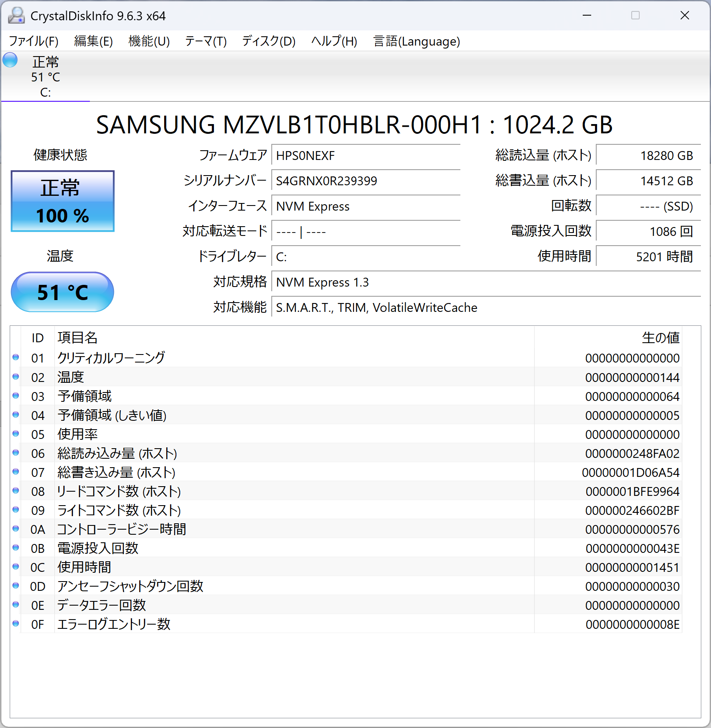Click the power-on count value 1086 回

[x=649, y=231]
